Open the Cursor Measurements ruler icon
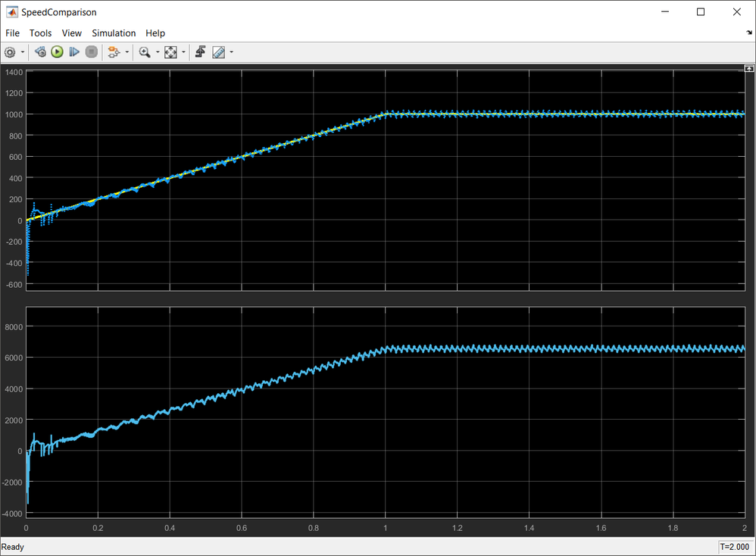Image resolution: width=756 pixels, height=556 pixels. (x=218, y=52)
